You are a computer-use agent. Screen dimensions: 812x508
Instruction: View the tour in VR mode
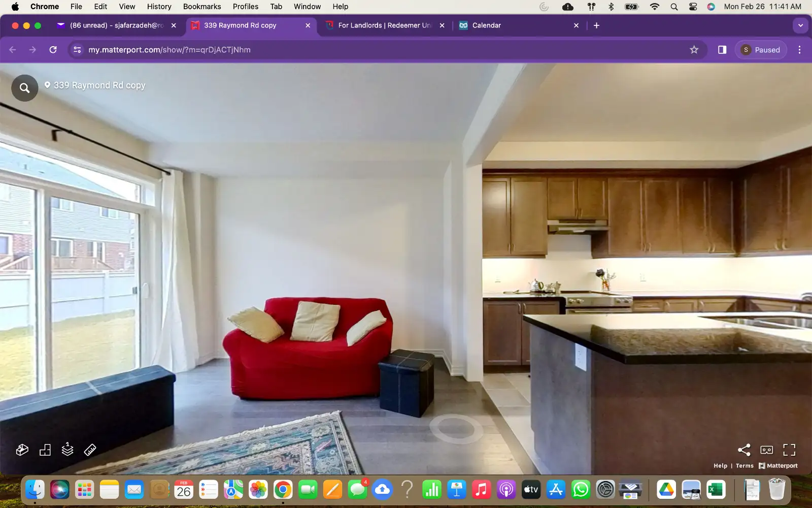click(x=766, y=450)
